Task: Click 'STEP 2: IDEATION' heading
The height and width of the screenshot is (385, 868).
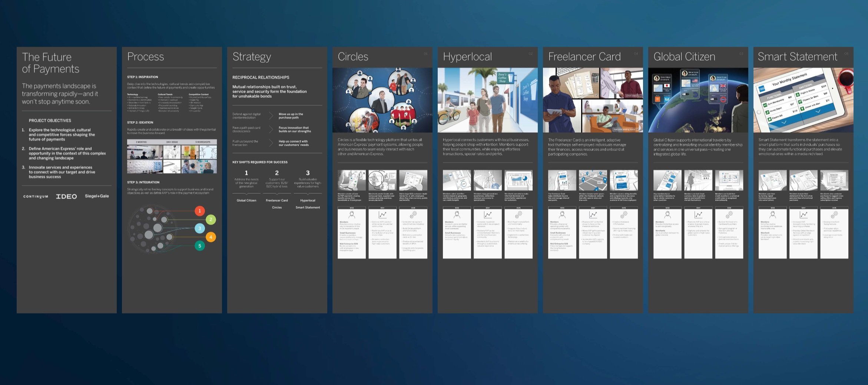Action: 140,122
